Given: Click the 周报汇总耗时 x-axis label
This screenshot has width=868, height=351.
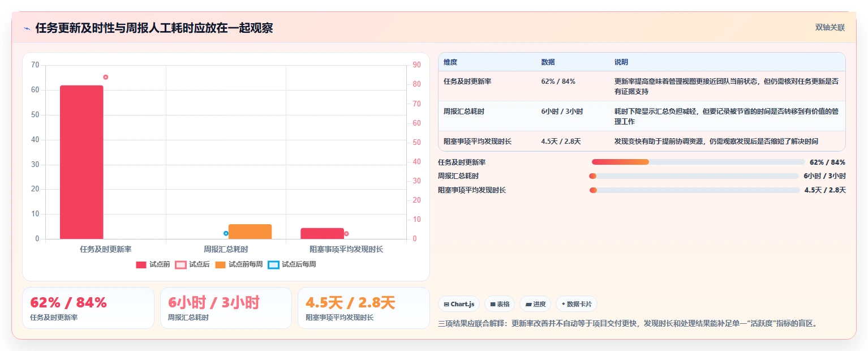Looking at the screenshot, I should point(226,249).
